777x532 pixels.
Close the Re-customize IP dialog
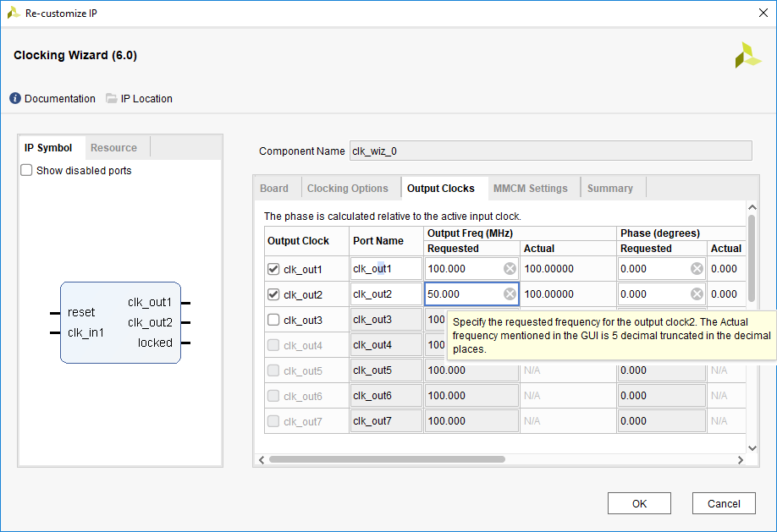763,13
